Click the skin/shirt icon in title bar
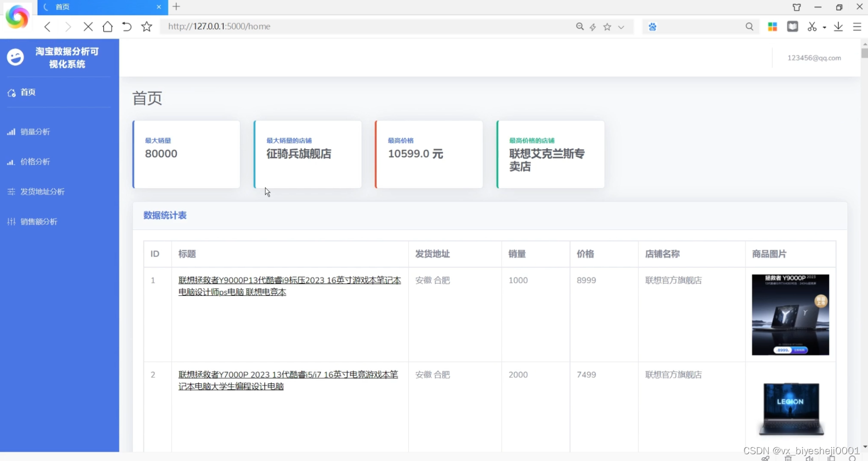The height and width of the screenshot is (461, 868). tap(797, 7)
